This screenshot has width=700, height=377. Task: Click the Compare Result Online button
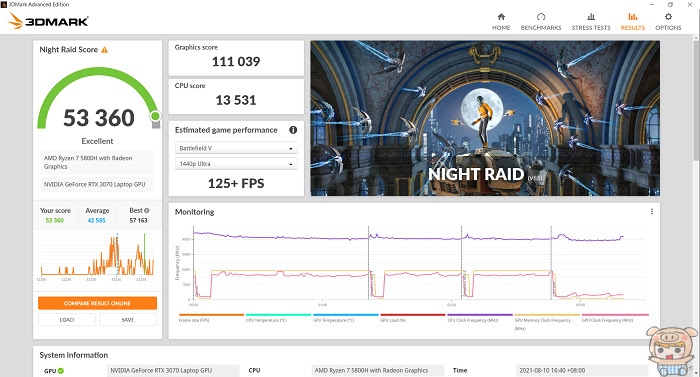97,303
